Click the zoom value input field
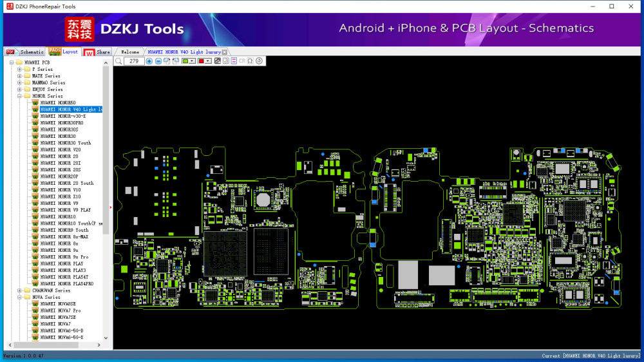This screenshot has height=362, width=644. pos(134,61)
